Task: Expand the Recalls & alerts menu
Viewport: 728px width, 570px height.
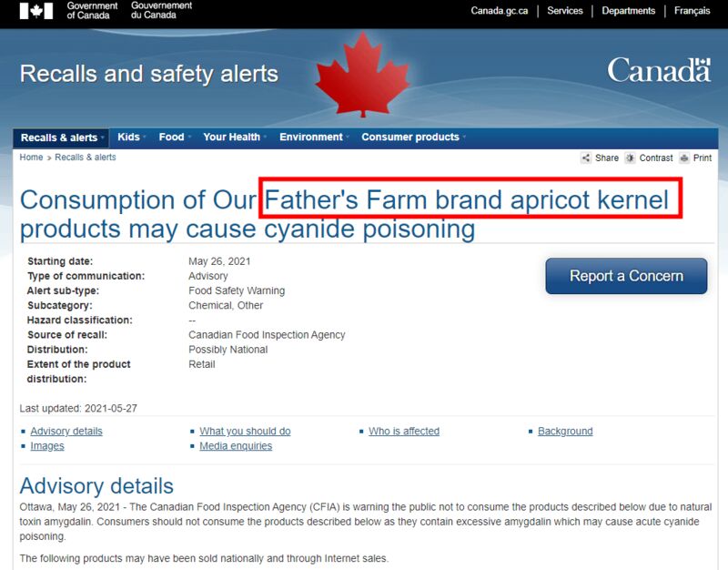Action: tap(61, 138)
